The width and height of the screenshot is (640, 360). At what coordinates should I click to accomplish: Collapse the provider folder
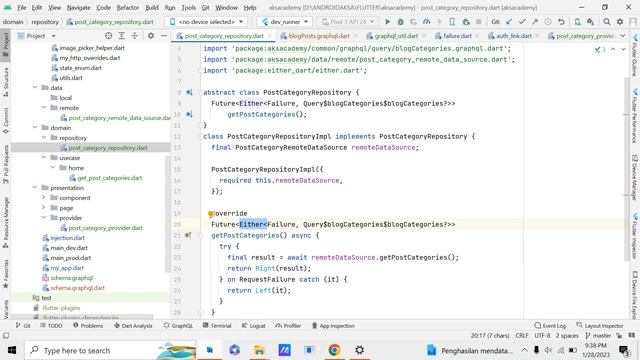click(x=44, y=218)
